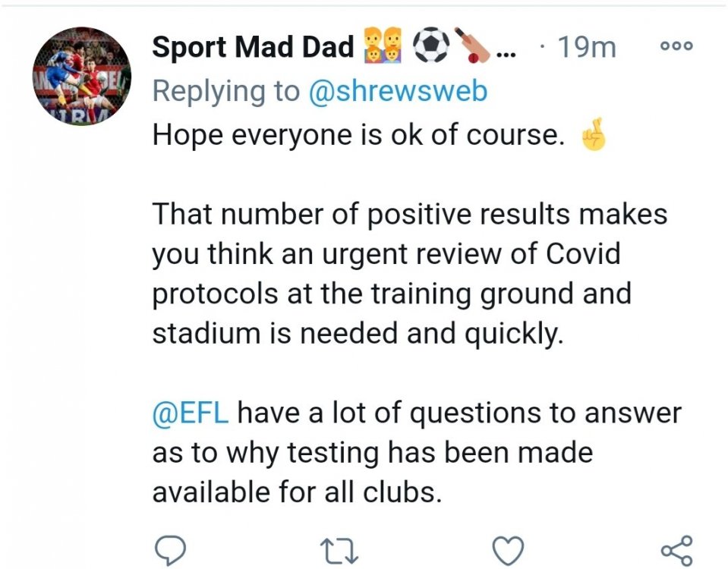
Task: Open the three-circle more options menu
Action: click(676, 46)
